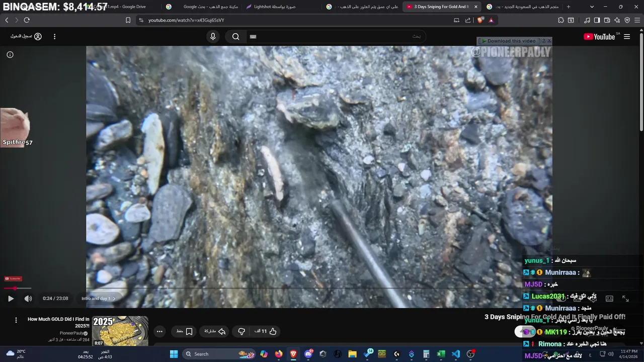This screenshot has height=362, width=644.
Task: Open the 'Intro and day 1' chapter chevron
Action: click(114, 299)
